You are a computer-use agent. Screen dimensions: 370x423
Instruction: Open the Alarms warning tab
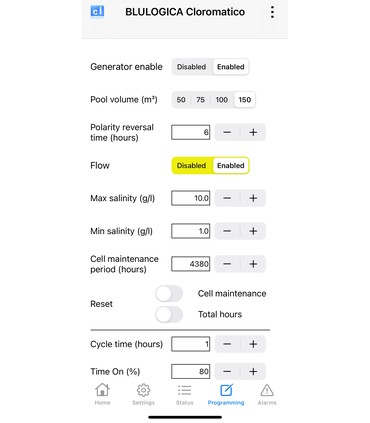pyautogui.click(x=267, y=394)
